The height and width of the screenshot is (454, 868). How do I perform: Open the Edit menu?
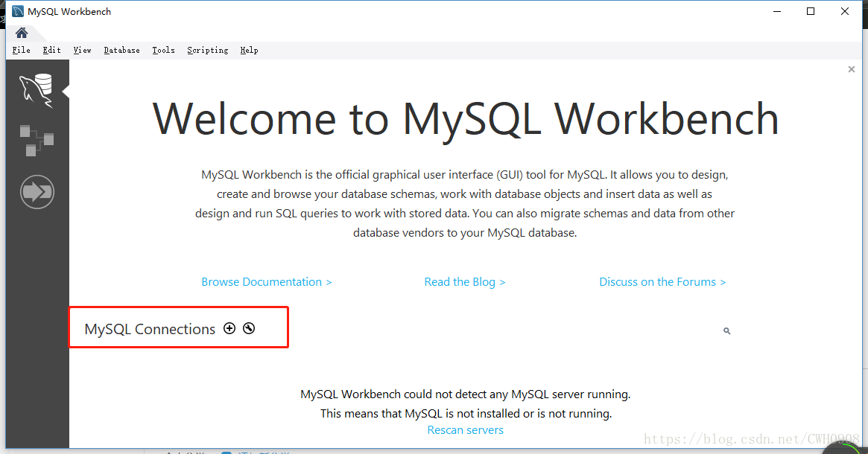click(51, 51)
